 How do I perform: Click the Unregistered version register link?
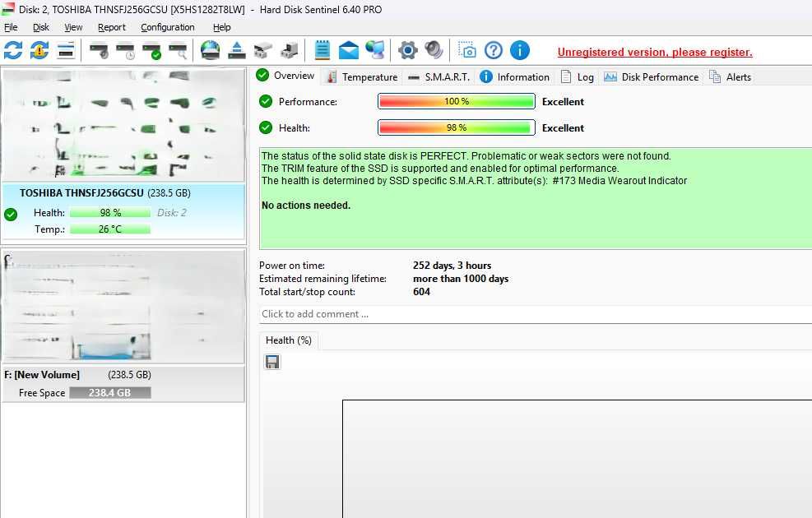pos(655,53)
